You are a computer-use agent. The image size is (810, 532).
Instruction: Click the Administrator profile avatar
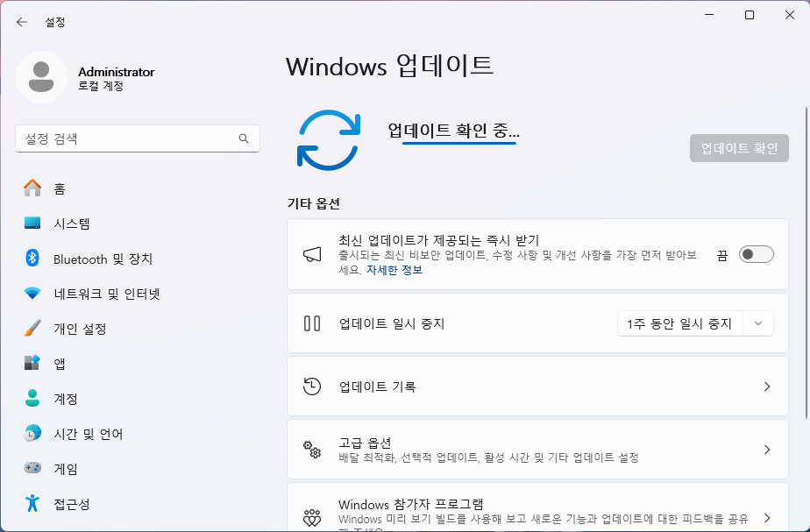tap(41, 77)
